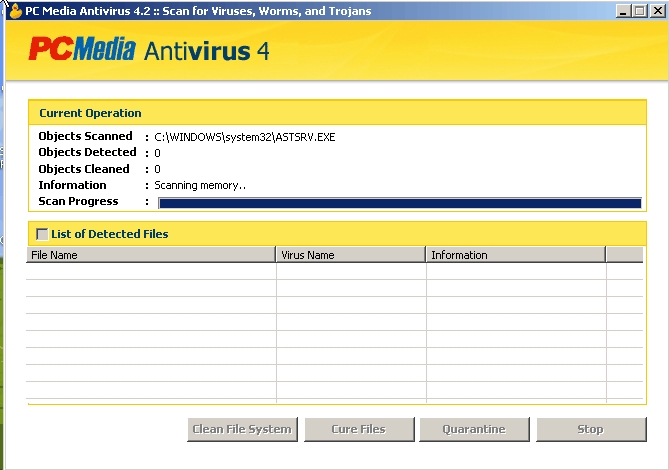Tick the List of Detected Files checkbox

pyautogui.click(x=42, y=234)
